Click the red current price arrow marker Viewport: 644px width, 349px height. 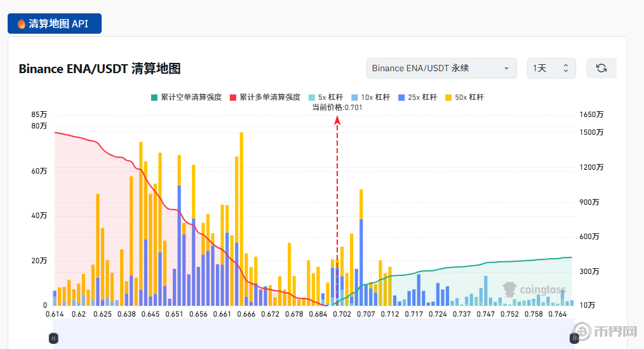coord(337,122)
